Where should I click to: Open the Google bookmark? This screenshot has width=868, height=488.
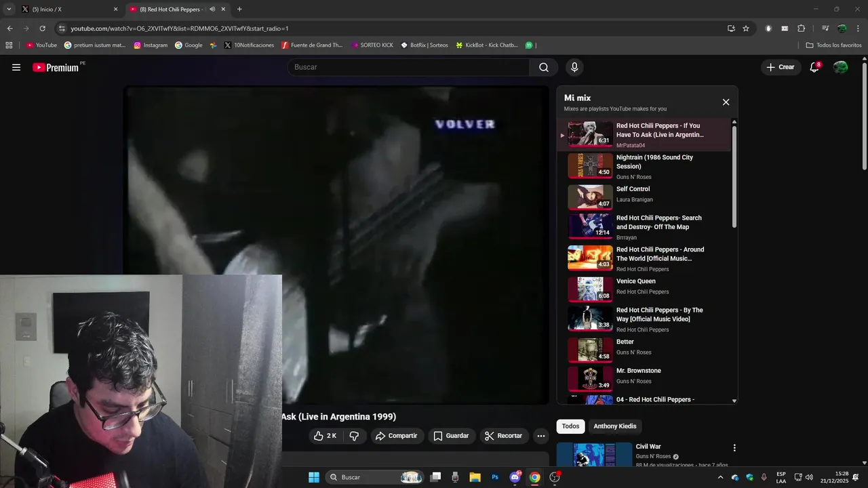pos(189,45)
